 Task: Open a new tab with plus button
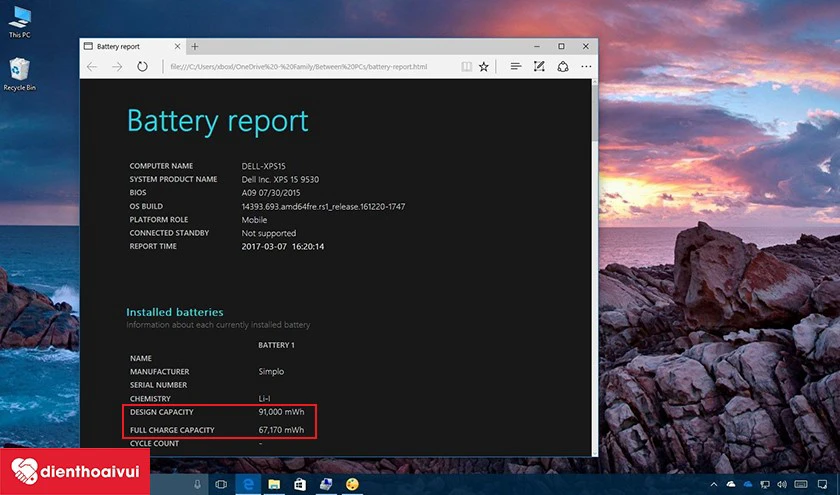[x=194, y=47]
